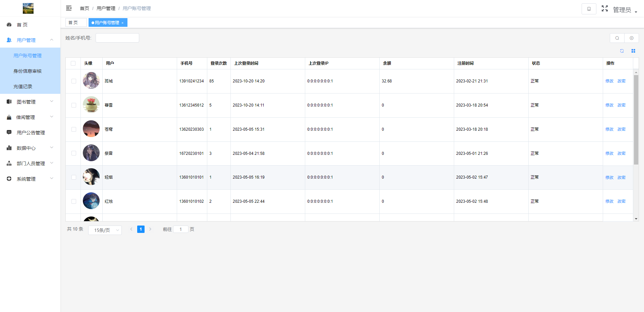
Task: Open the 15条/页 page size dropdown
Action: [x=105, y=230]
